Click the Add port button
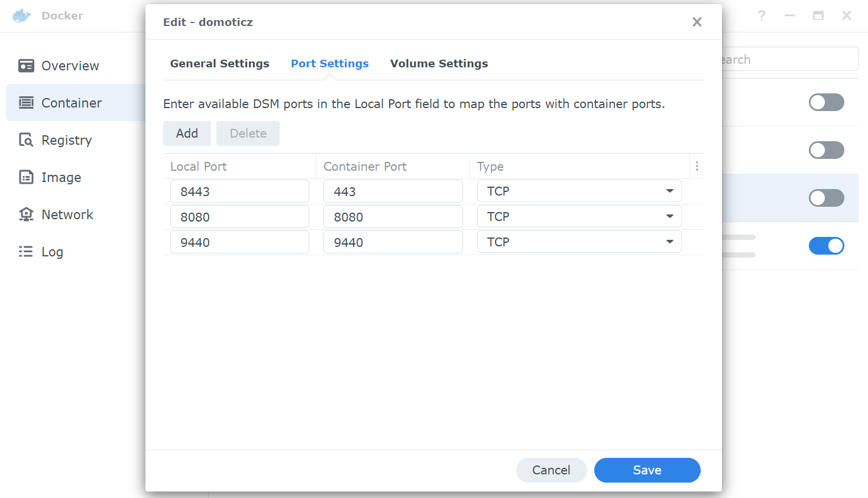Image resolution: width=868 pixels, height=498 pixels. 187,134
